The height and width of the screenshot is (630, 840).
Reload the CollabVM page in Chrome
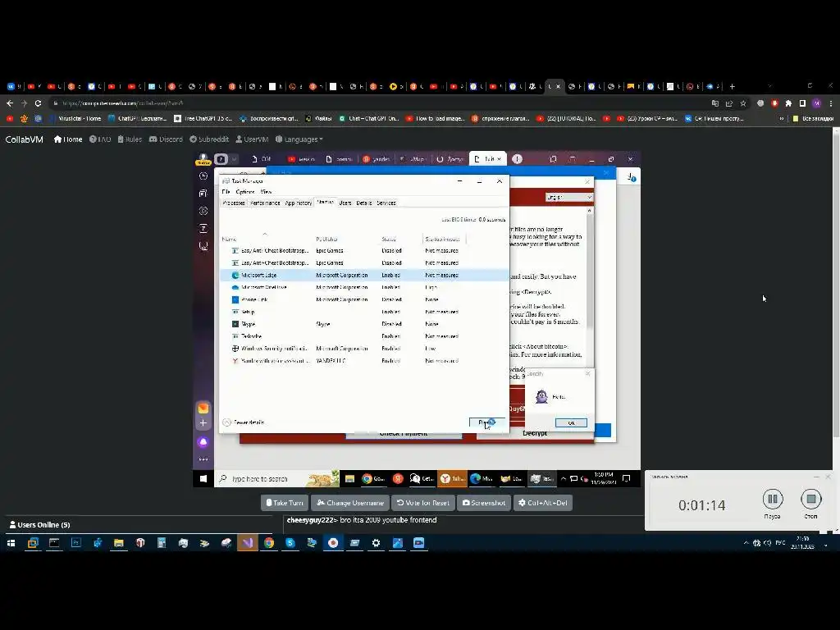(38, 103)
